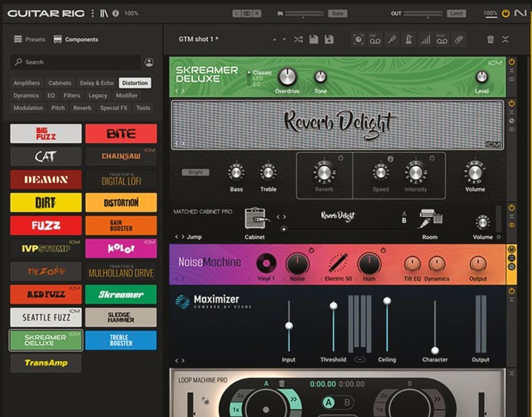Enable the input Gate
Image resolution: width=532 pixels, height=417 pixels.
point(337,13)
